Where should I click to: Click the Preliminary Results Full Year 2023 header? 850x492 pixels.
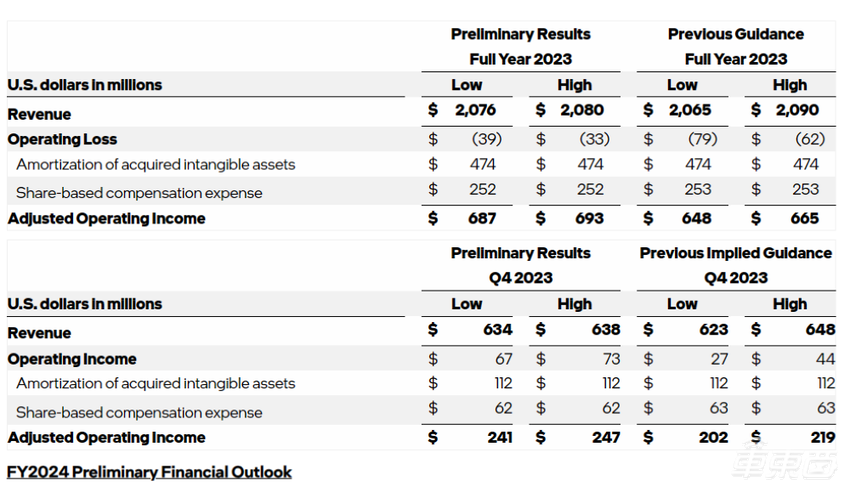click(520, 46)
